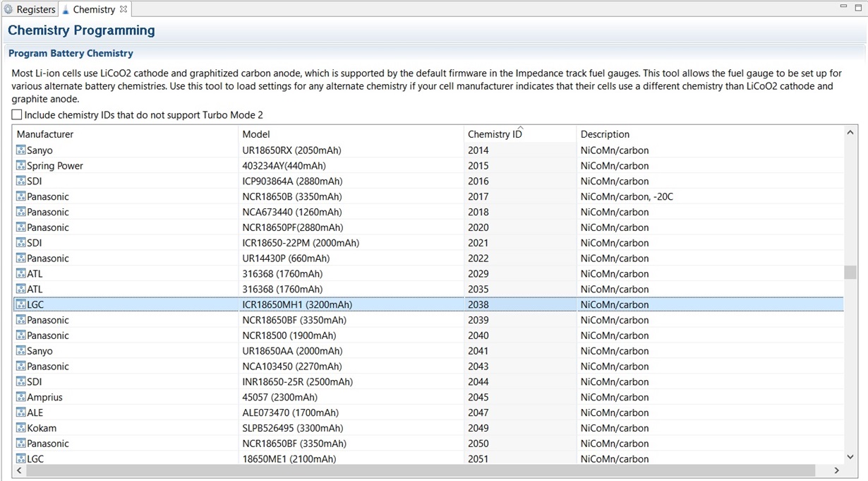Screen dimensions: 868x481
Task: Click the row icon for SDI INR18650-25R
Action: click(20, 382)
